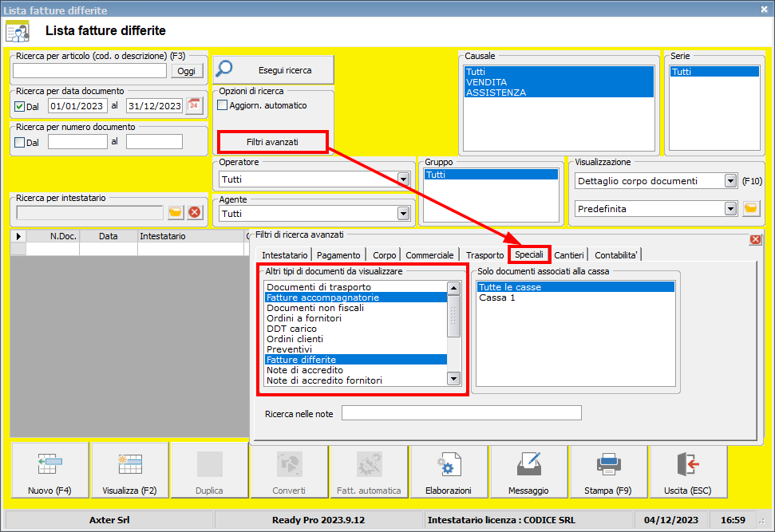Expand the Agente dropdown

(403, 214)
